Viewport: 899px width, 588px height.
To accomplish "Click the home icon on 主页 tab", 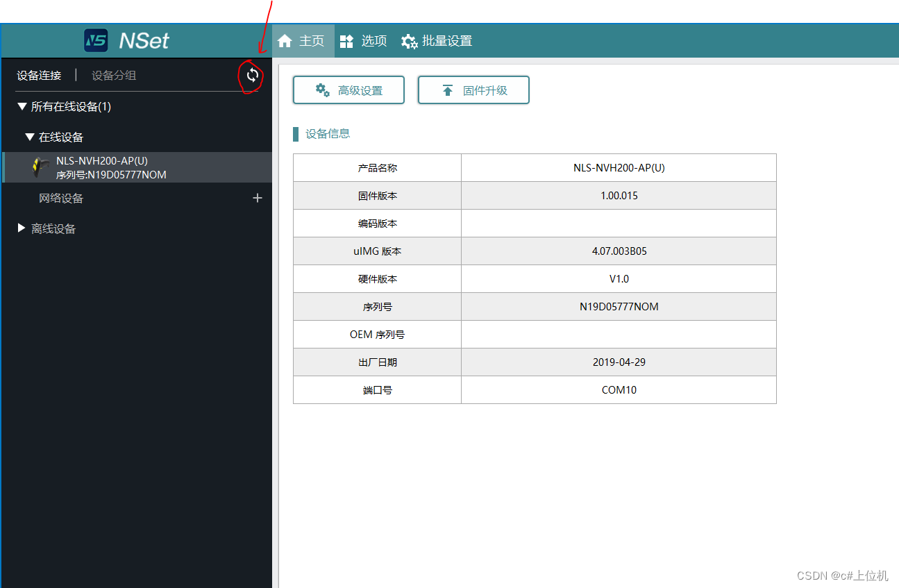I will tap(285, 41).
